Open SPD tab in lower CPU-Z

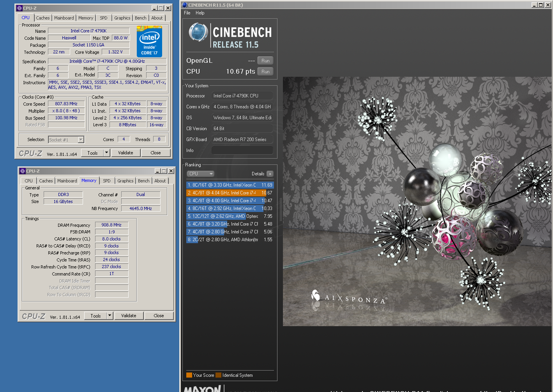(x=107, y=181)
